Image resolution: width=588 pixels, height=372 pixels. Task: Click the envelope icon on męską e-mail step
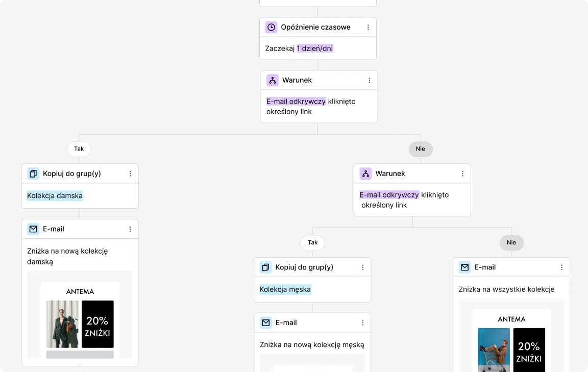pyautogui.click(x=265, y=323)
